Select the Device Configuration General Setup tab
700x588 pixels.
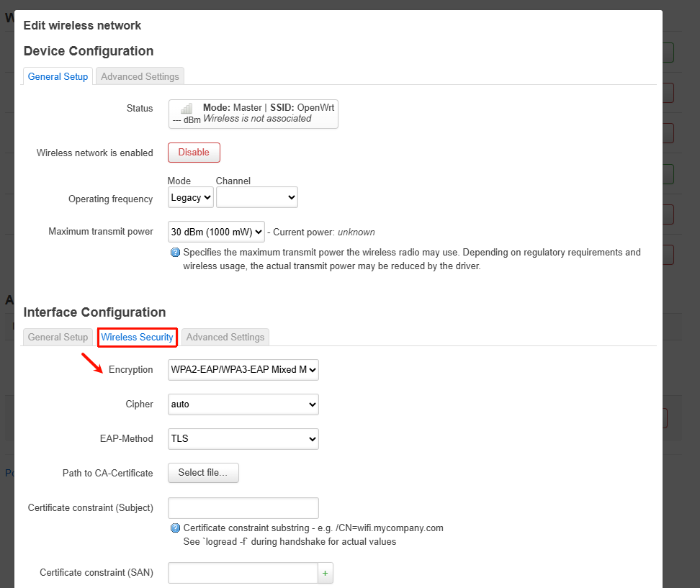(x=58, y=76)
